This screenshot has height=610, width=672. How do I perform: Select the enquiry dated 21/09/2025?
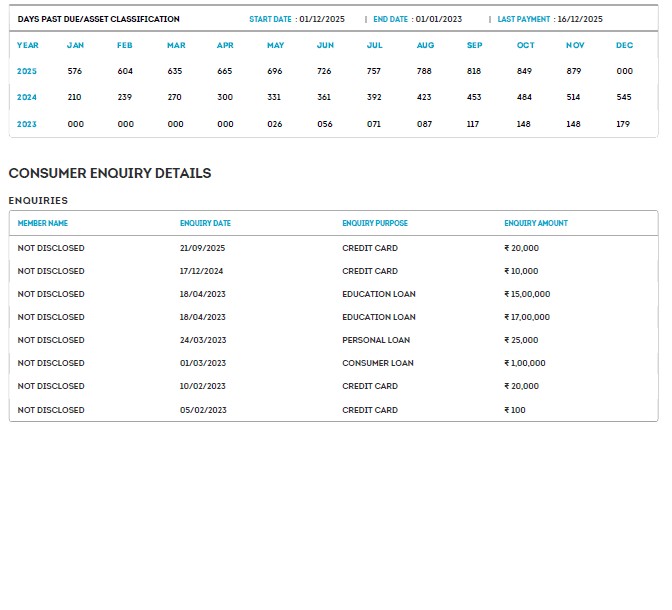(x=203, y=248)
